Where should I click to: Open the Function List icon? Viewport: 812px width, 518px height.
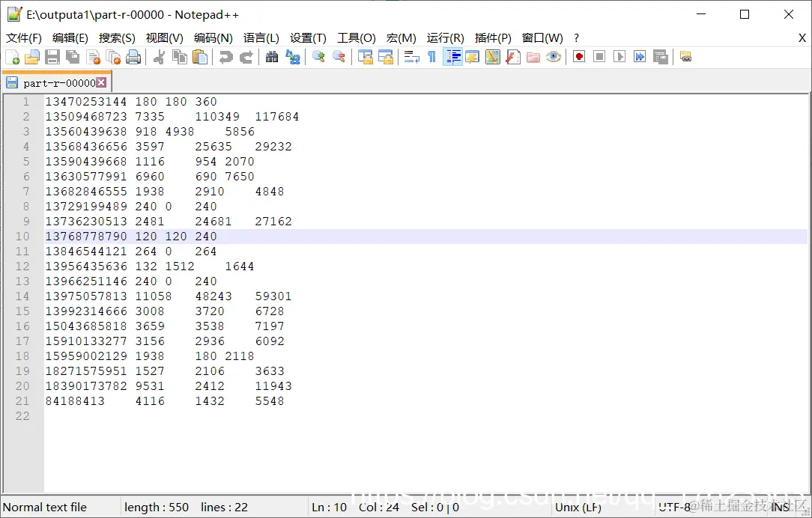(512, 57)
